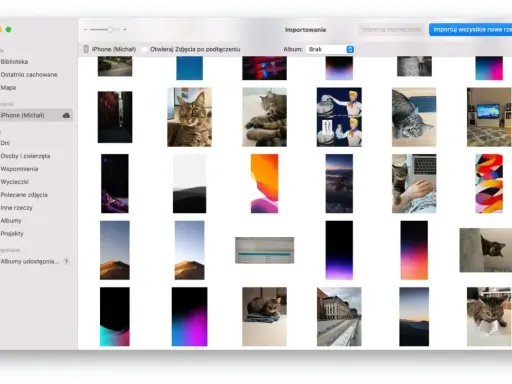Click the zoom-out minus icon in toolbar

pos(86,30)
